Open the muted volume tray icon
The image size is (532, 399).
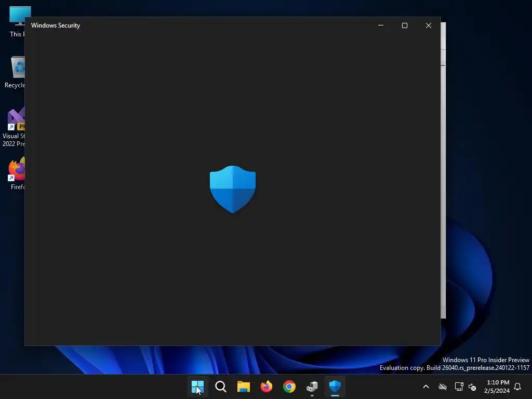(472, 387)
